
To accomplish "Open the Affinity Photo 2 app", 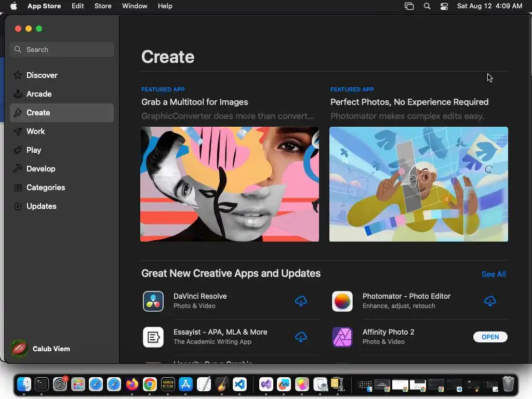I will point(490,337).
